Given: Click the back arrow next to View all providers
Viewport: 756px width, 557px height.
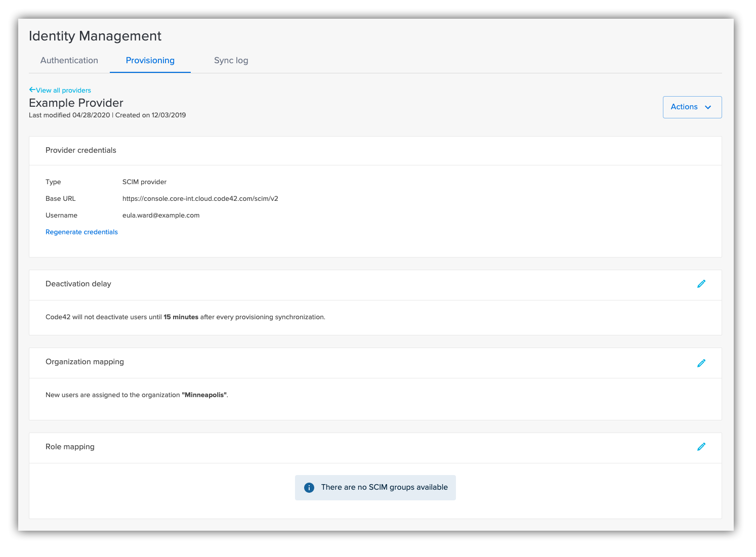Looking at the screenshot, I should pyautogui.click(x=32, y=90).
